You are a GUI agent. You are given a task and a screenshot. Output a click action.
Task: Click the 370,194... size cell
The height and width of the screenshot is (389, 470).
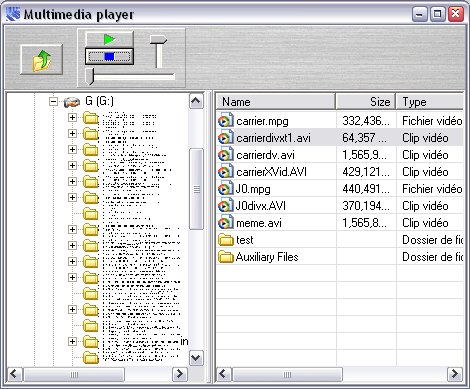click(x=366, y=206)
